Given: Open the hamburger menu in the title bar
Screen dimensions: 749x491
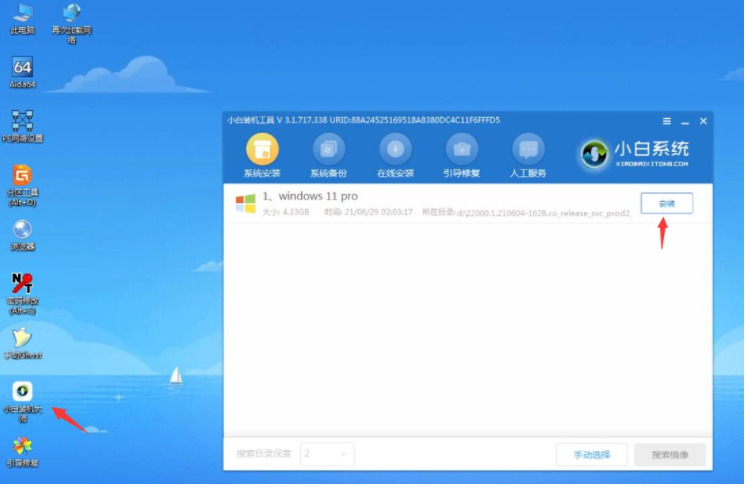Looking at the screenshot, I should tap(667, 121).
